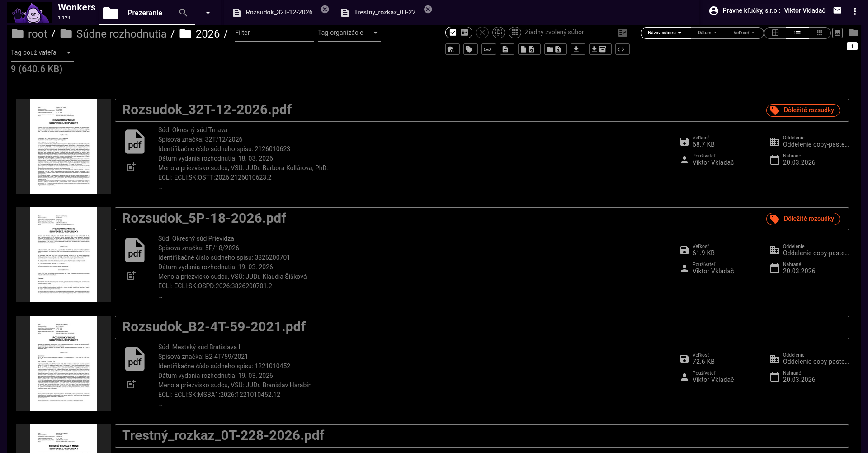Viewport: 868px width, 453px height.
Task: Click the pdf file icon of Rozsudok_5P-18-2026
Action: (x=135, y=250)
